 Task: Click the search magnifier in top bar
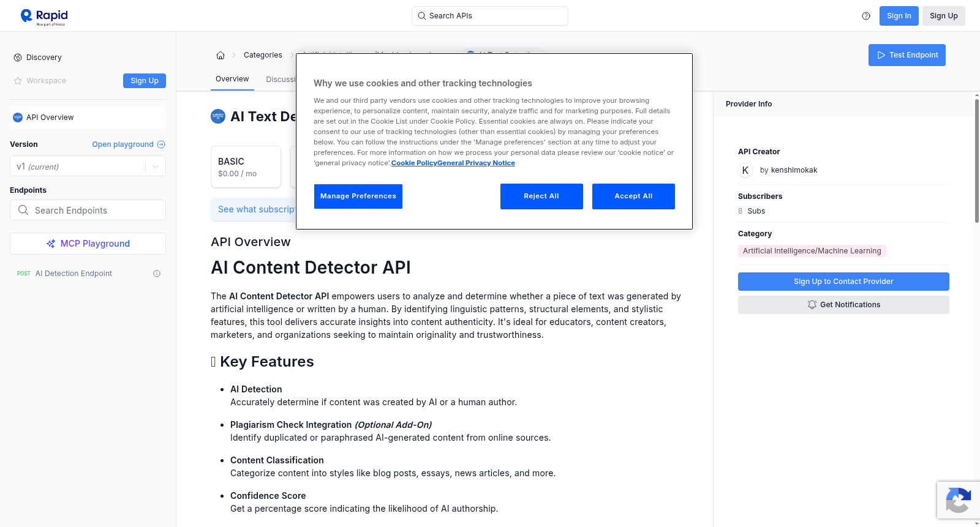pyautogui.click(x=421, y=16)
